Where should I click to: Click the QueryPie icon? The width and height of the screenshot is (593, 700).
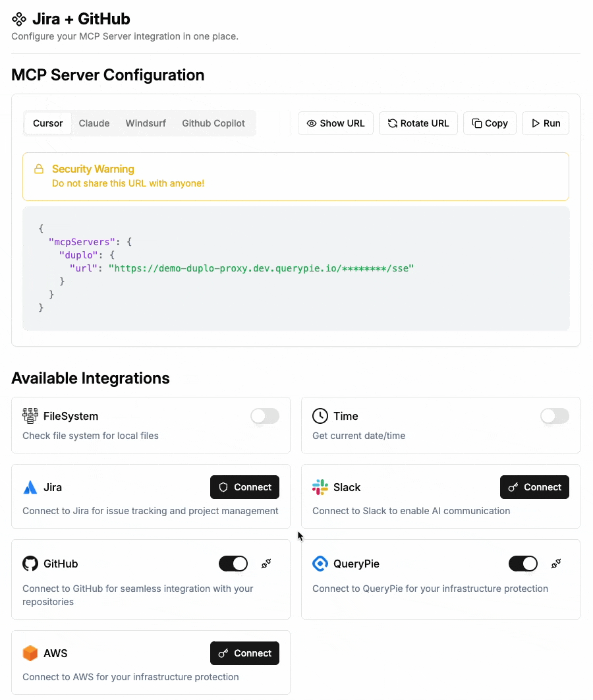(x=320, y=564)
